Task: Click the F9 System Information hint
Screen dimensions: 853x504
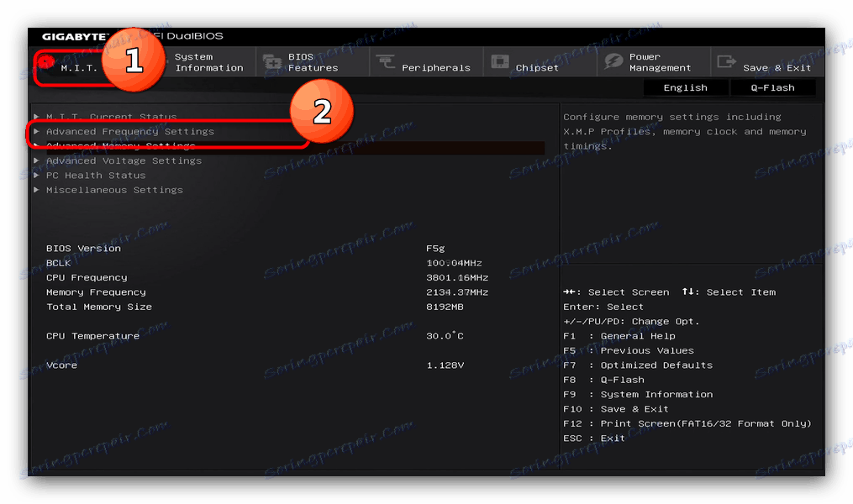Action: pos(638,394)
